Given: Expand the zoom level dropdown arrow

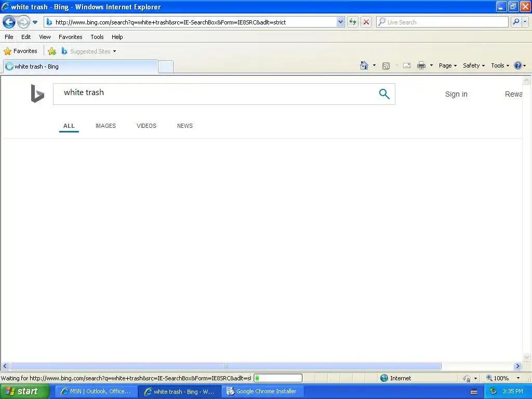Looking at the screenshot, I should click(518, 378).
